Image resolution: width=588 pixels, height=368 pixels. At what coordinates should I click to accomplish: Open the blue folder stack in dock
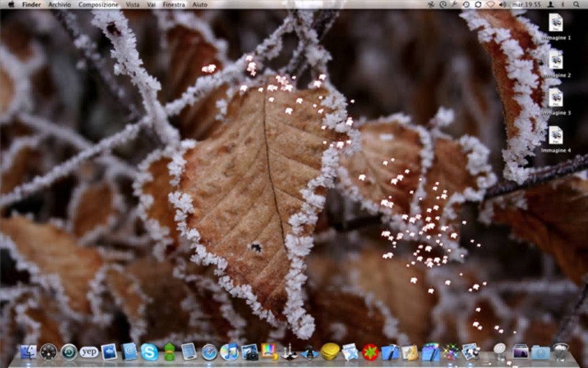coord(540,353)
